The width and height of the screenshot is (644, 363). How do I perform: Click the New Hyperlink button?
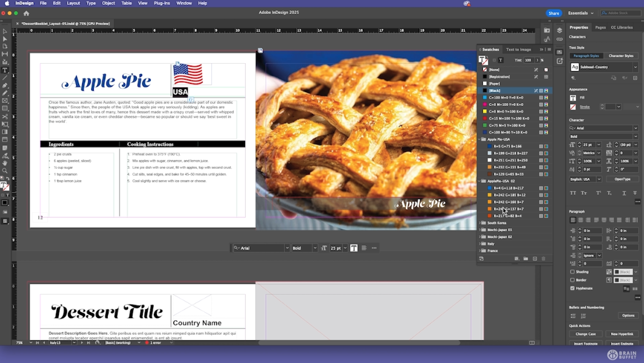coord(622,334)
